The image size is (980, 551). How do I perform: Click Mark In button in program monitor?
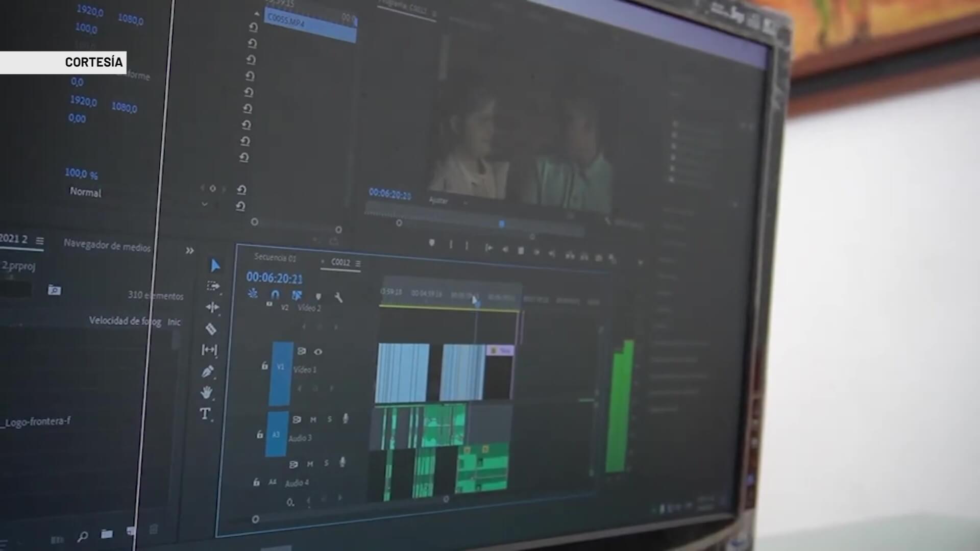point(450,244)
